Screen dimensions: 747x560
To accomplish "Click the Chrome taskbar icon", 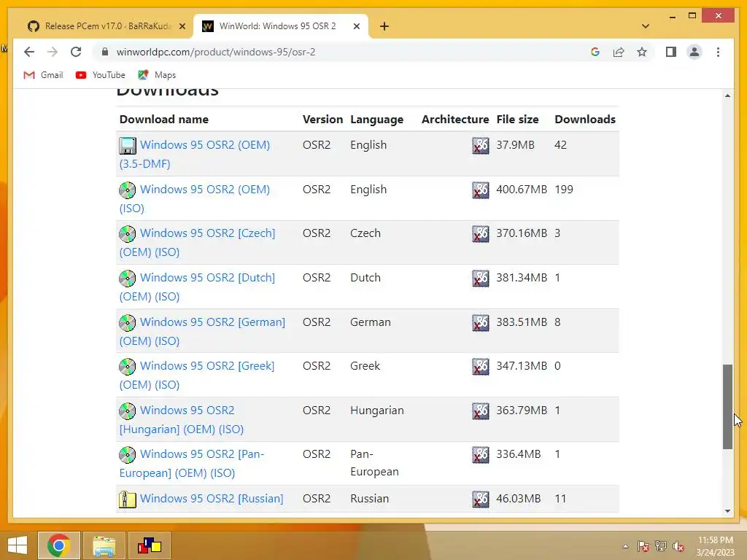I will click(x=59, y=545).
